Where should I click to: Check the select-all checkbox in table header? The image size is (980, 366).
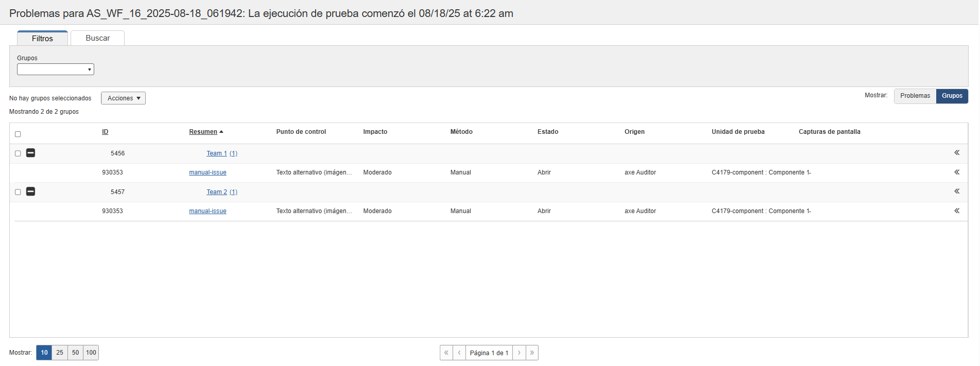click(18, 134)
